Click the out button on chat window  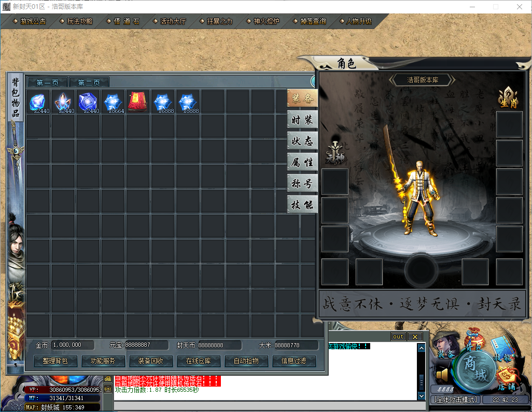pyautogui.click(x=398, y=336)
